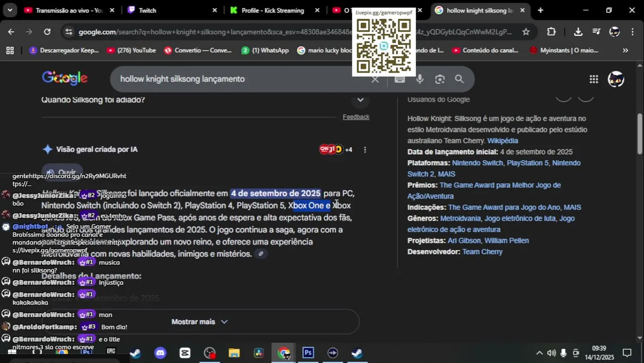Clear the search query with X
Image resolution: width=644 pixels, height=363 pixels.
[x=375, y=79]
